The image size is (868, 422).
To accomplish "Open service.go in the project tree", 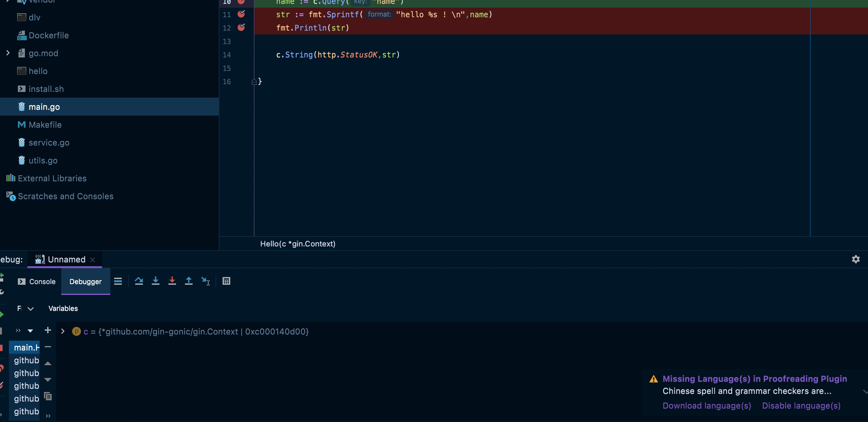I will [49, 142].
